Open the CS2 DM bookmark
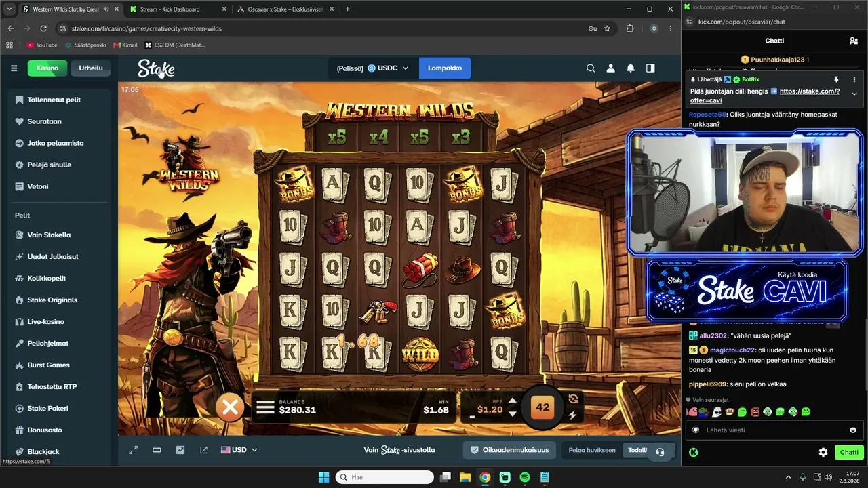Screen dimensions: 868x488 pos(175,45)
